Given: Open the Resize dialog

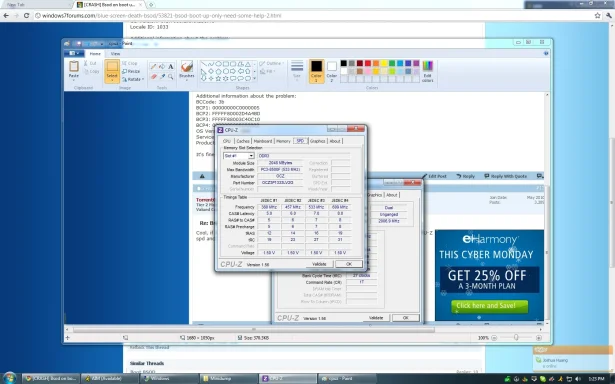Looking at the screenshot, I should click(x=131, y=71).
